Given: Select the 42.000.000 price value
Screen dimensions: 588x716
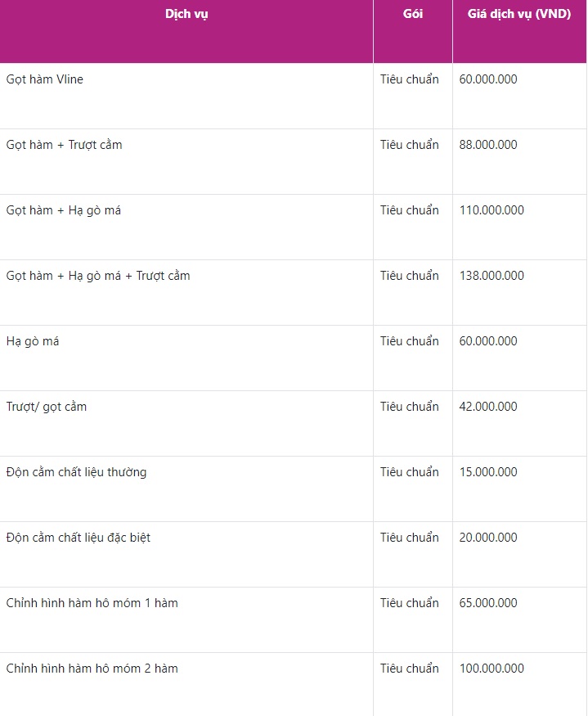Looking at the screenshot, I should 488,407.
